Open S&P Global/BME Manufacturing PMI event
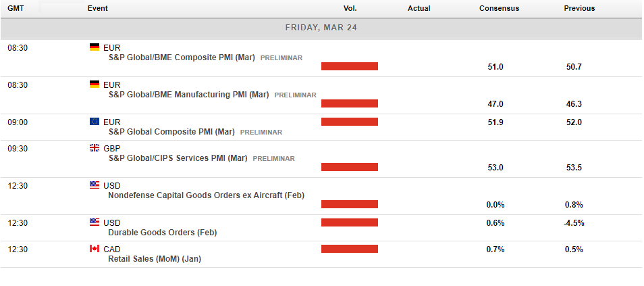 pos(188,95)
